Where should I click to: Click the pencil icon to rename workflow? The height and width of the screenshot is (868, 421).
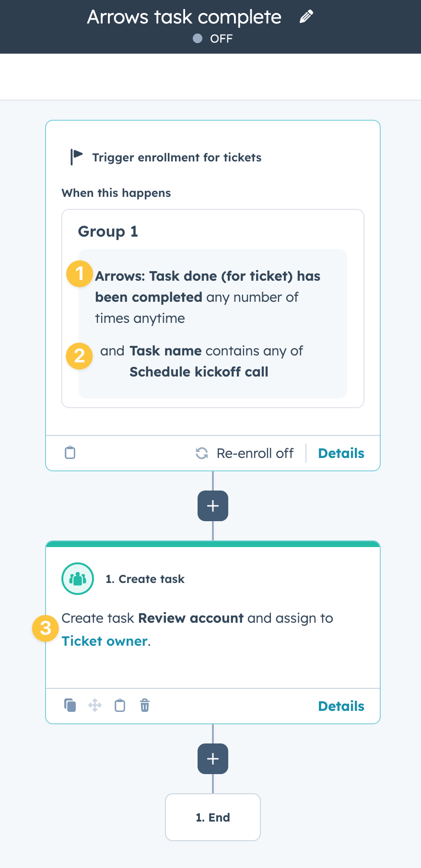306,17
